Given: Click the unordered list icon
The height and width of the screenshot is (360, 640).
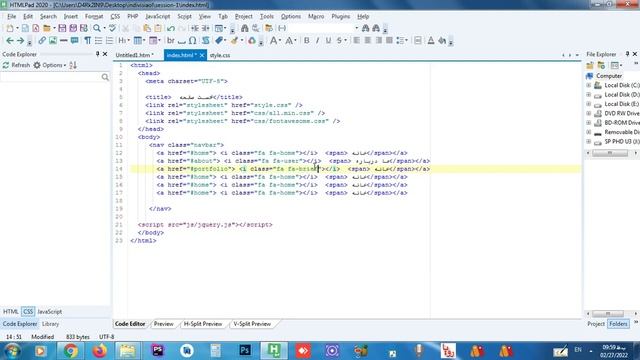Looking at the screenshot, I should coord(98,40).
